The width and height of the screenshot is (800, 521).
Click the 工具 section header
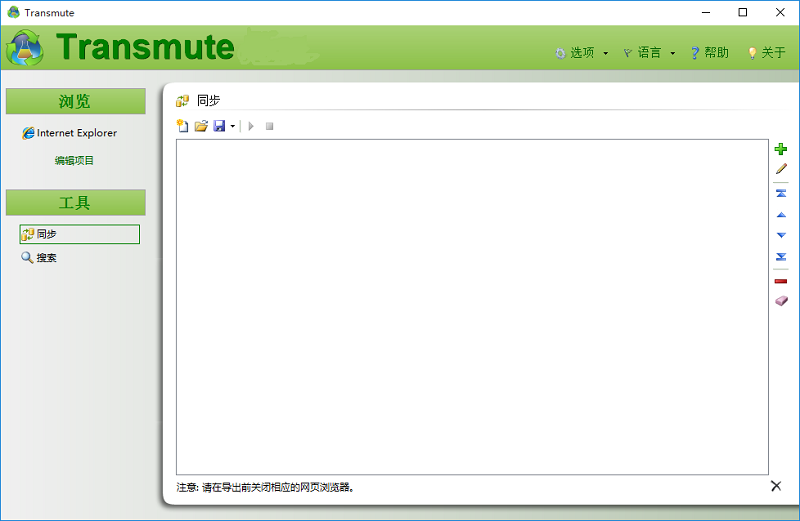pos(76,203)
